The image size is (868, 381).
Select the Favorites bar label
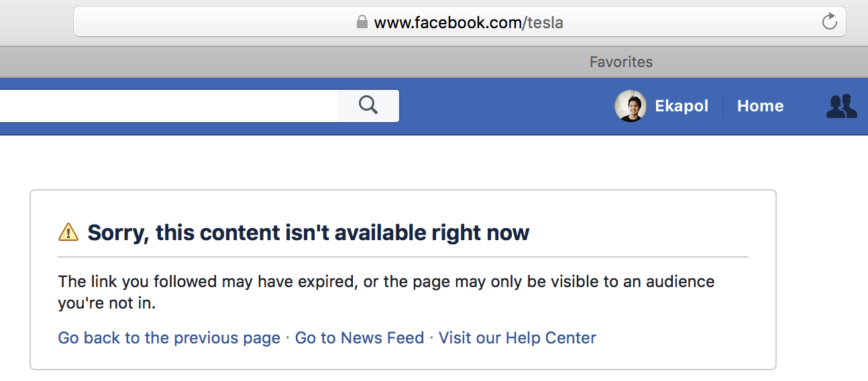(x=621, y=62)
